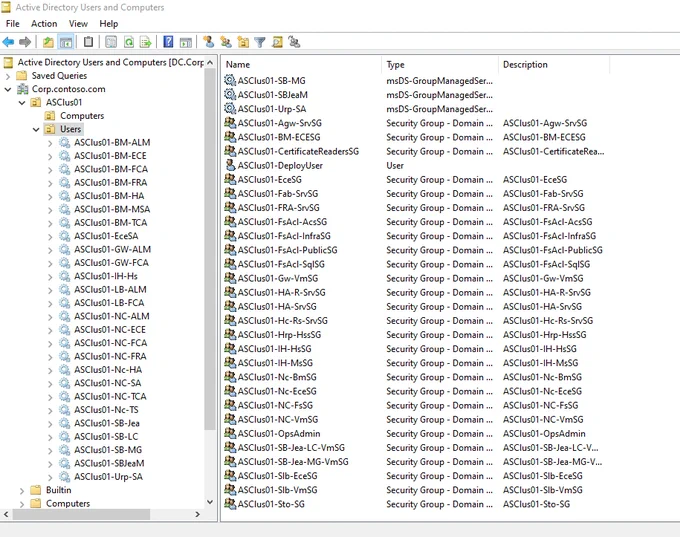Sort by the Name column header
680x537 pixels.
point(301,65)
